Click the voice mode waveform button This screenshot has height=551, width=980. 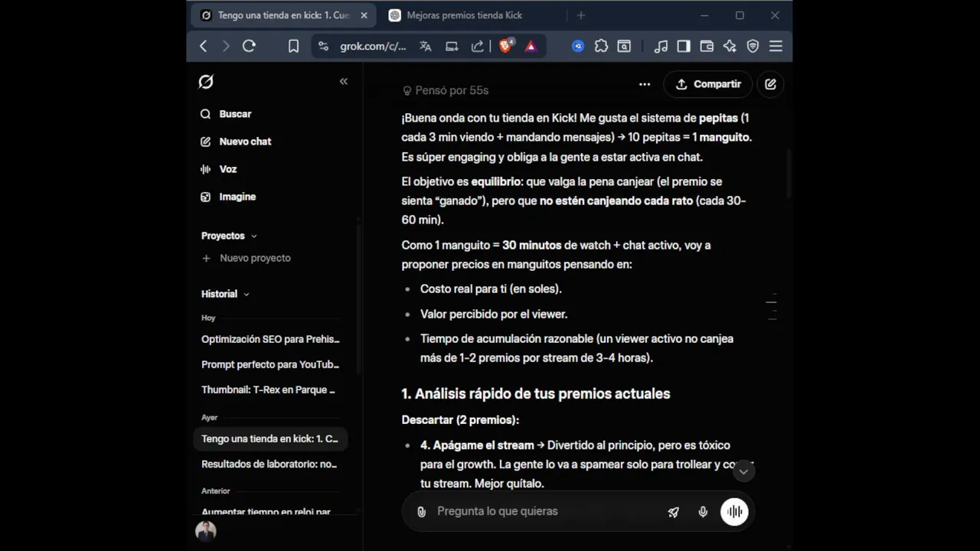(734, 512)
